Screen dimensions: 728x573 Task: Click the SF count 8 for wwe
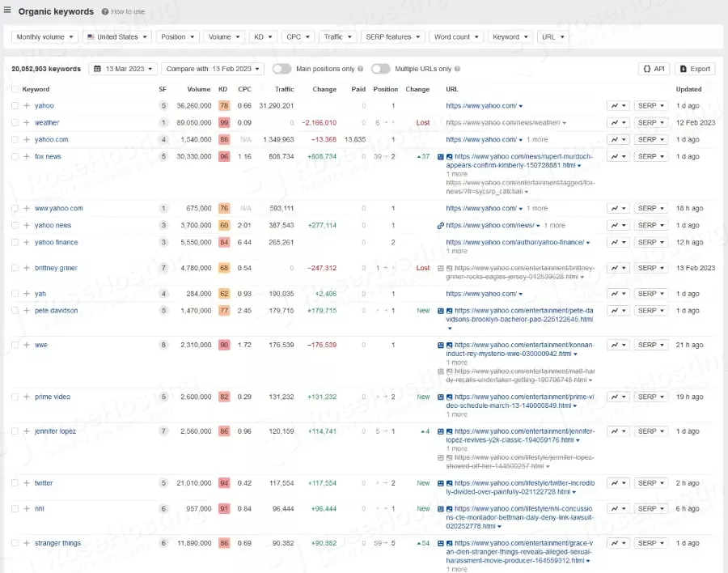point(163,345)
